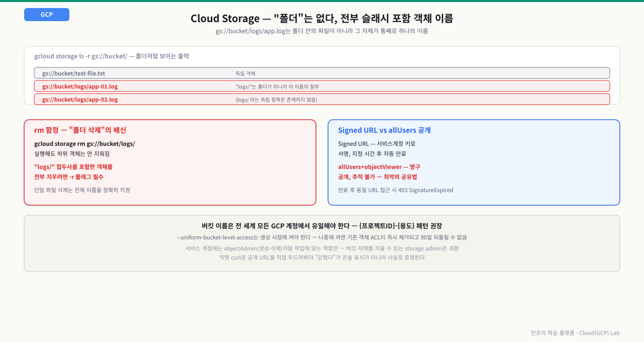Click the "--uniform-bucket-level-access" line
This screenshot has height=342, width=644.
click(x=322, y=237)
